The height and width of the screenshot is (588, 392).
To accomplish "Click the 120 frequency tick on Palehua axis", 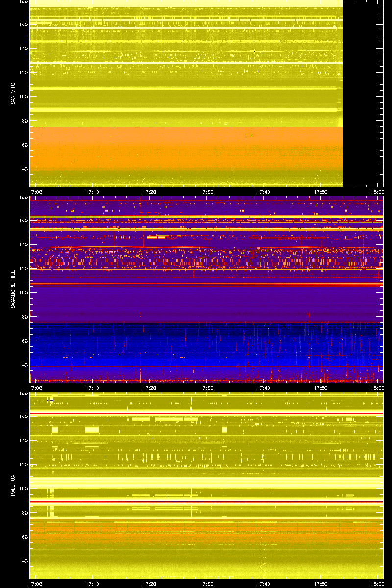I will click(x=23, y=464).
